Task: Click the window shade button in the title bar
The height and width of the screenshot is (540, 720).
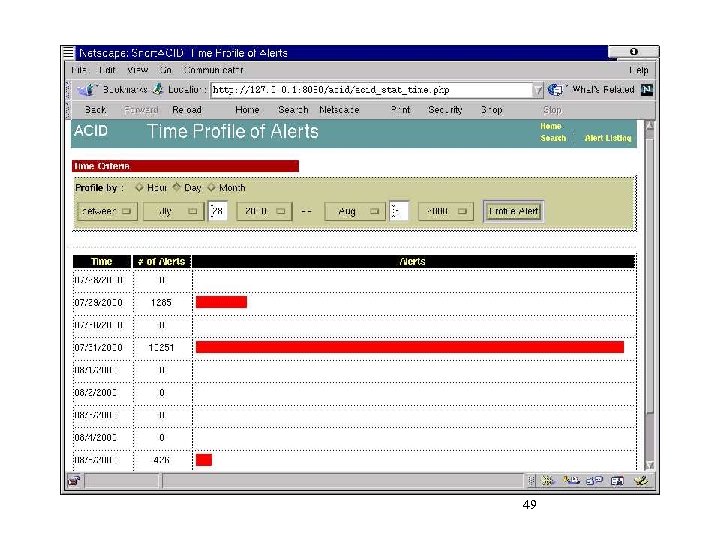Action: coord(634,51)
